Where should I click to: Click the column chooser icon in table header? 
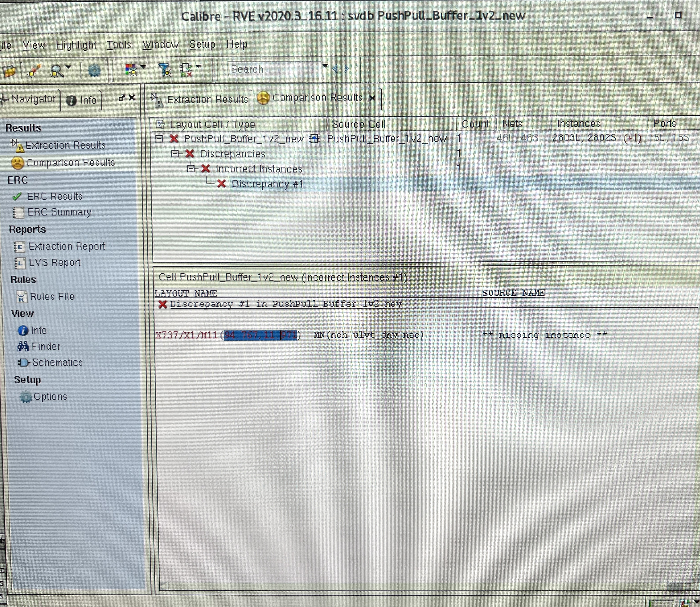pos(160,125)
